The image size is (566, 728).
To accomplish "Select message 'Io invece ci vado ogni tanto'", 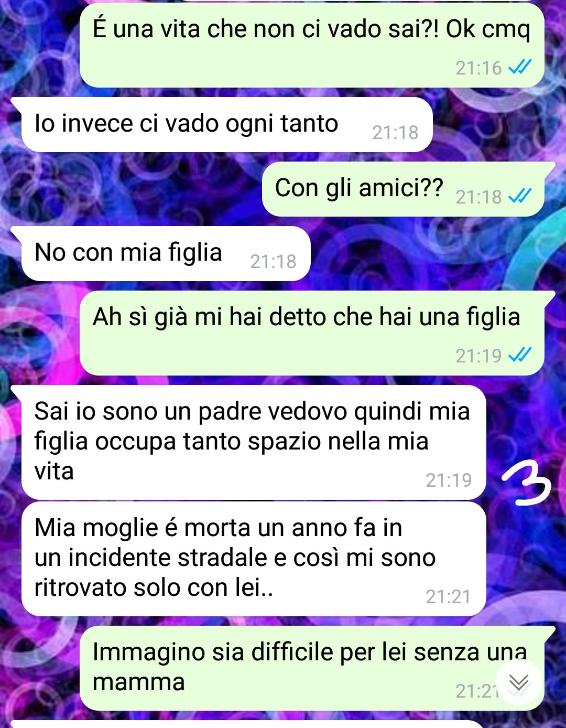I will click(226, 125).
